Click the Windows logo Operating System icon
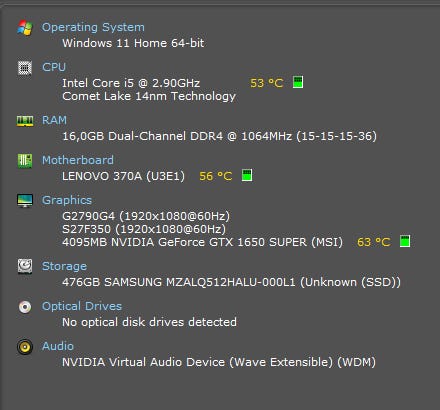The width and height of the screenshot is (440, 410). tap(25, 28)
